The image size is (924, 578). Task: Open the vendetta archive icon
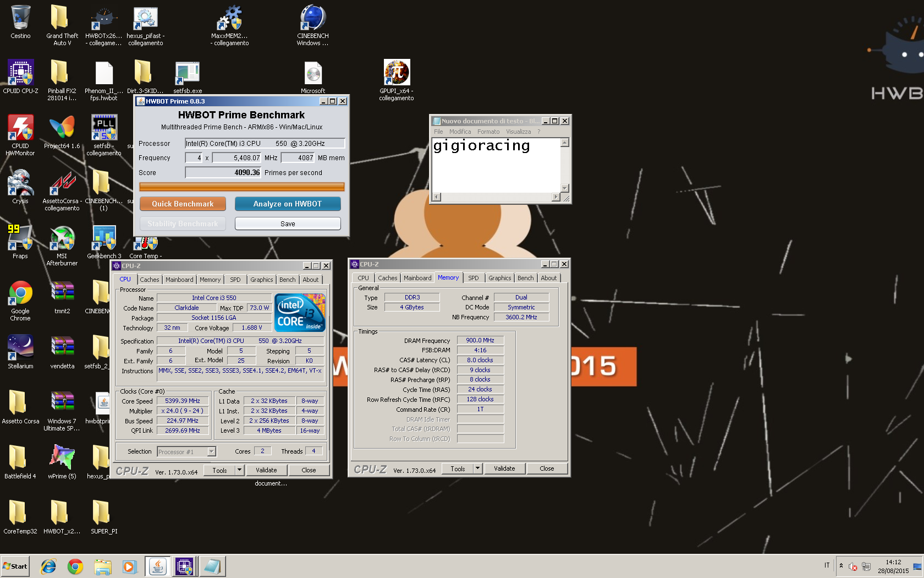pos(62,352)
